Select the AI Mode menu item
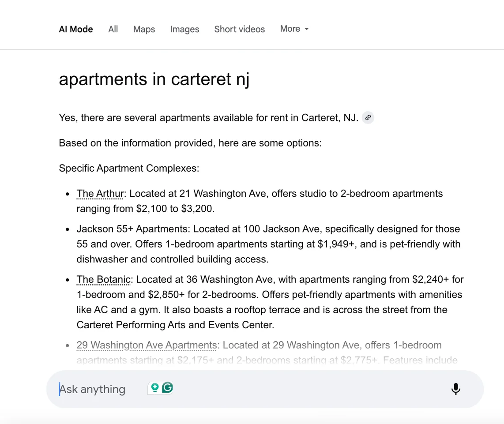The width and height of the screenshot is (504, 424). point(75,29)
